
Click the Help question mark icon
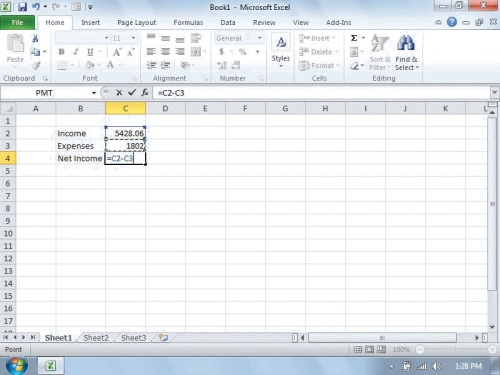coord(452,22)
